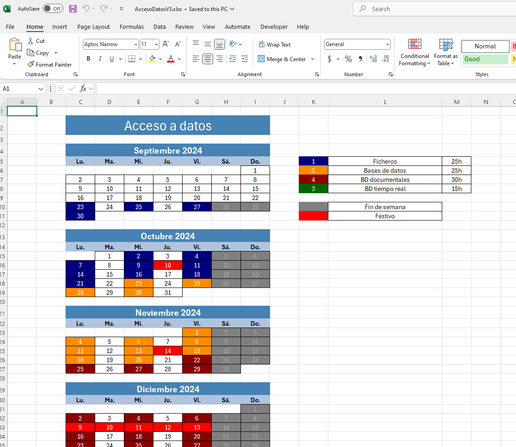The height and width of the screenshot is (447, 516).
Task: Click the Insert Function fx icon
Action: pos(83,88)
